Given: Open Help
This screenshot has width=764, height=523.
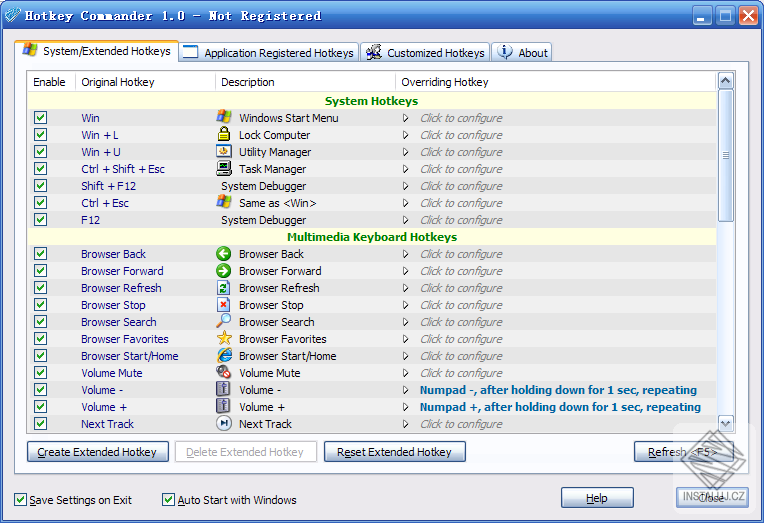Looking at the screenshot, I should tap(597, 498).
